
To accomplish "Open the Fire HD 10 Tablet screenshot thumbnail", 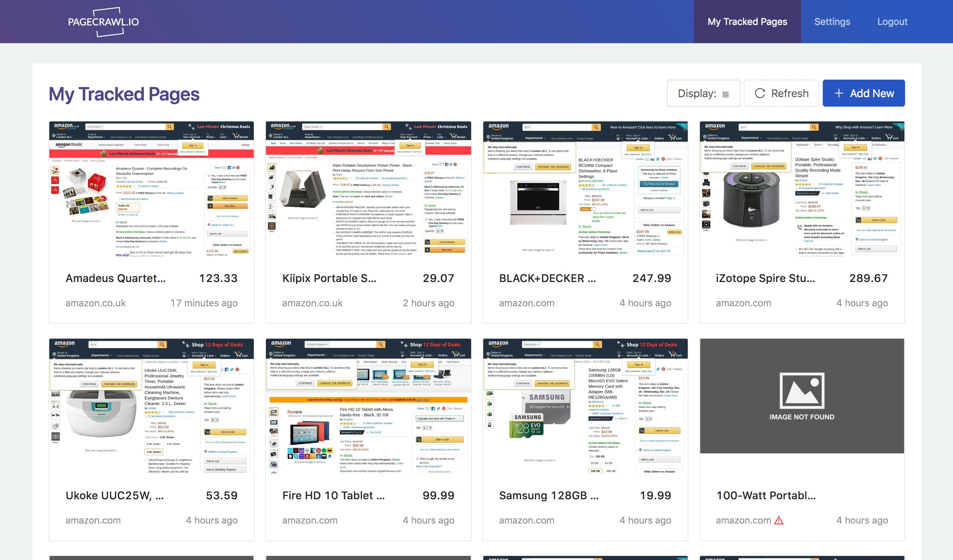I will [368, 407].
